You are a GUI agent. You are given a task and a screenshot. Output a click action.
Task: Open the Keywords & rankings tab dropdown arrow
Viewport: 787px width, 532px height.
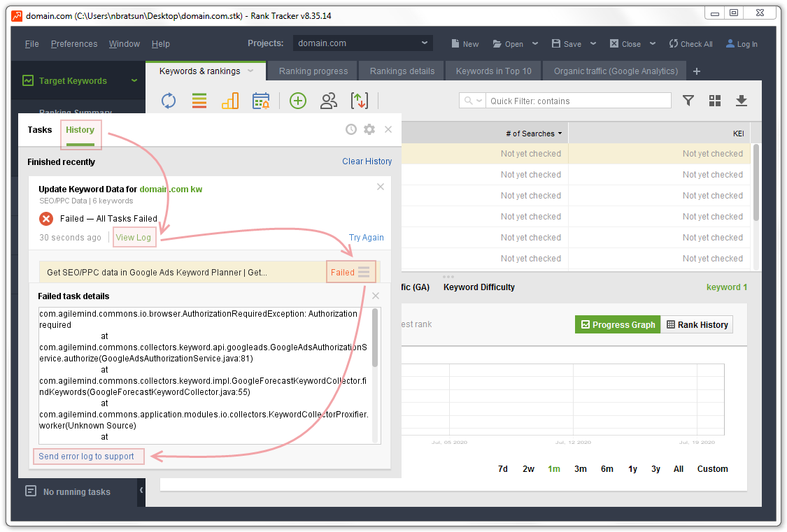coord(250,71)
